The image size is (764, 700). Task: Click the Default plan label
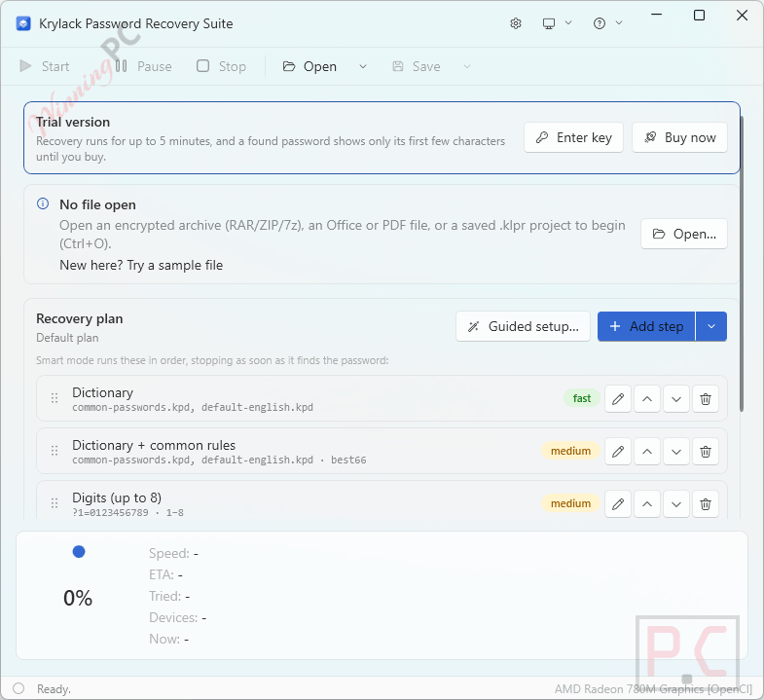[x=67, y=338]
